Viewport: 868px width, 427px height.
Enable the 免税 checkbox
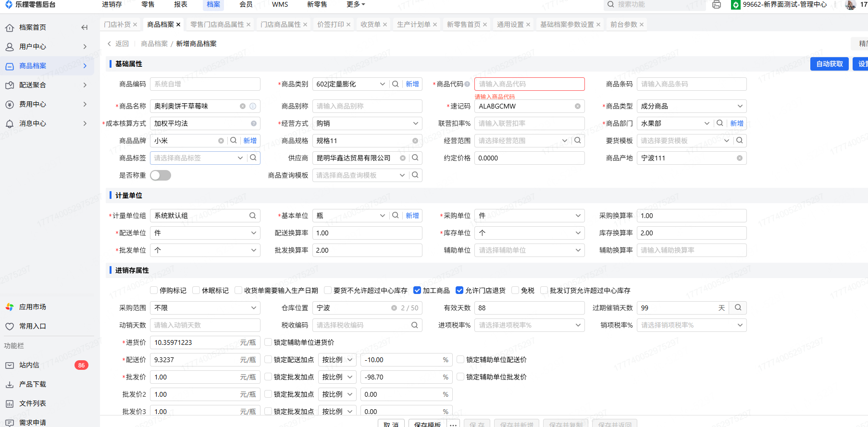coord(515,291)
